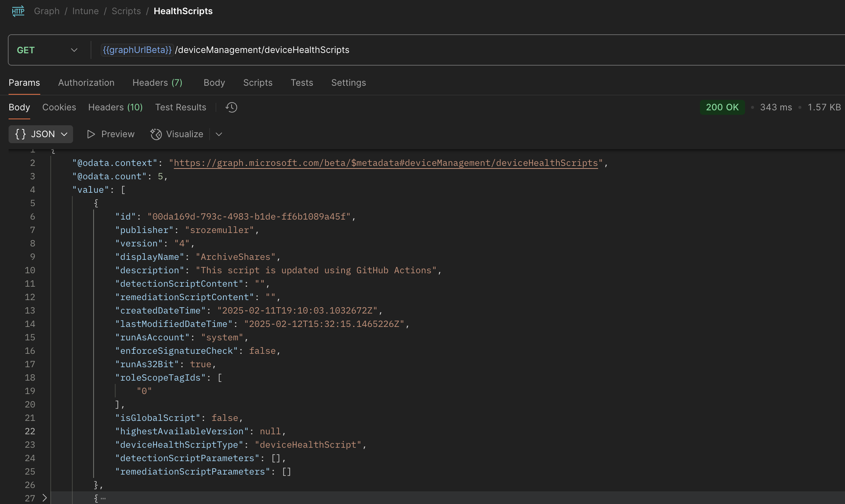
Task: Open the request Body tab
Action: 214,83
